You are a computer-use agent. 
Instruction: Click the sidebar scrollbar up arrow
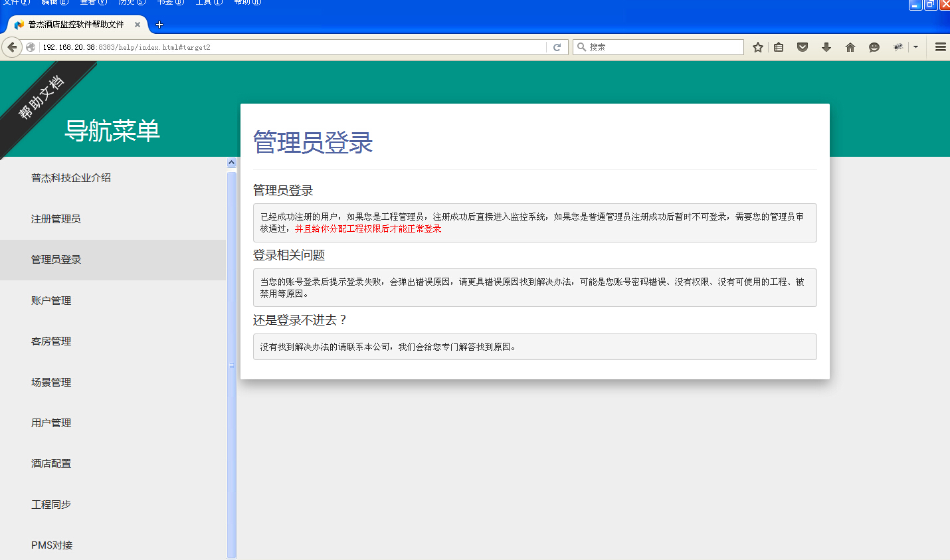232,163
